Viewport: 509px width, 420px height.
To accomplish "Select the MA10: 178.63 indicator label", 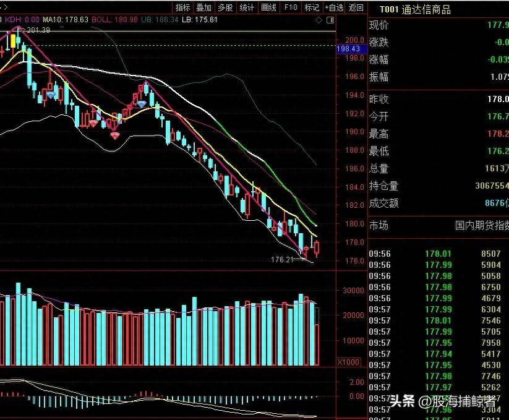I will pos(66,19).
